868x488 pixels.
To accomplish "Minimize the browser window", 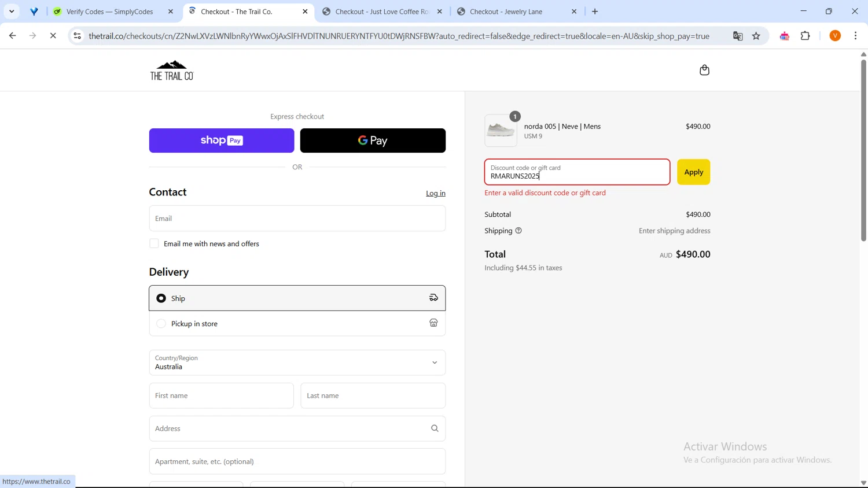I will [803, 11].
